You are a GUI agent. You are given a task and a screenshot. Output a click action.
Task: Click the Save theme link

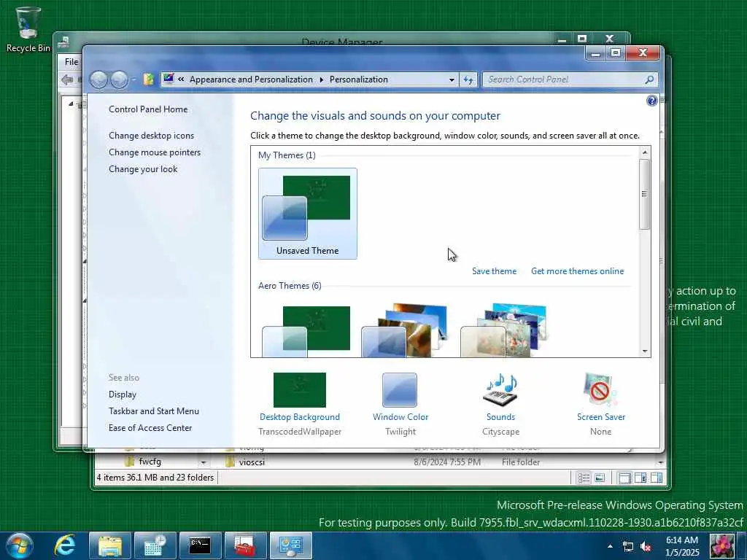tap(494, 271)
